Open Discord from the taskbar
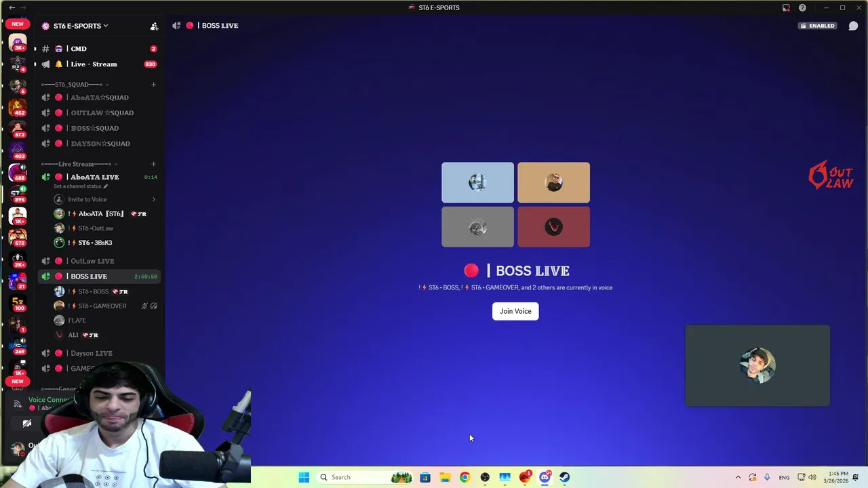 pos(545,477)
